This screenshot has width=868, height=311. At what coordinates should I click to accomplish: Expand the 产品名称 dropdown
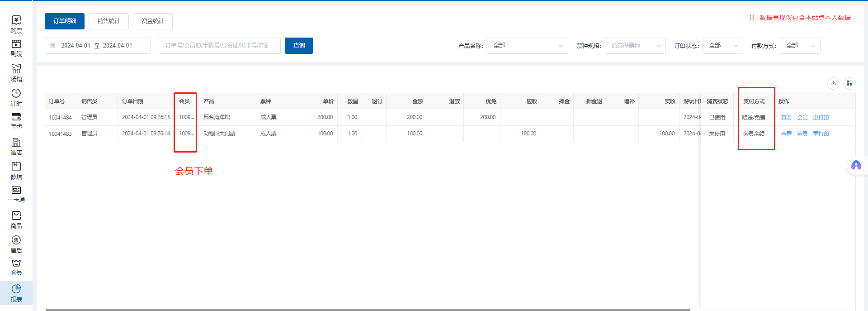click(527, 46)
